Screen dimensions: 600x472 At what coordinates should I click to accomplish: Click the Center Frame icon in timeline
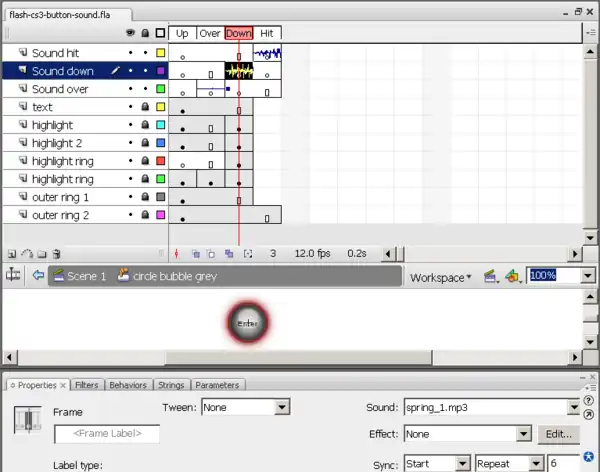coord(177,254)
